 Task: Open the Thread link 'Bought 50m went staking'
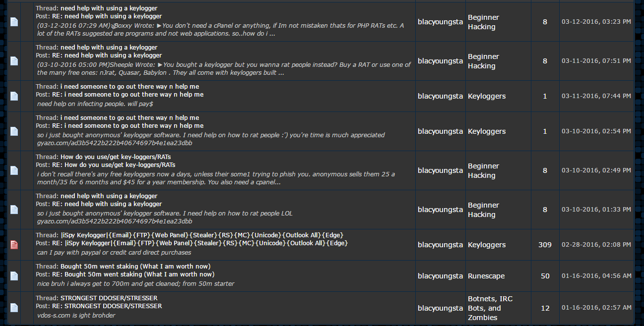pyautogui.click(x=135, y=267)
